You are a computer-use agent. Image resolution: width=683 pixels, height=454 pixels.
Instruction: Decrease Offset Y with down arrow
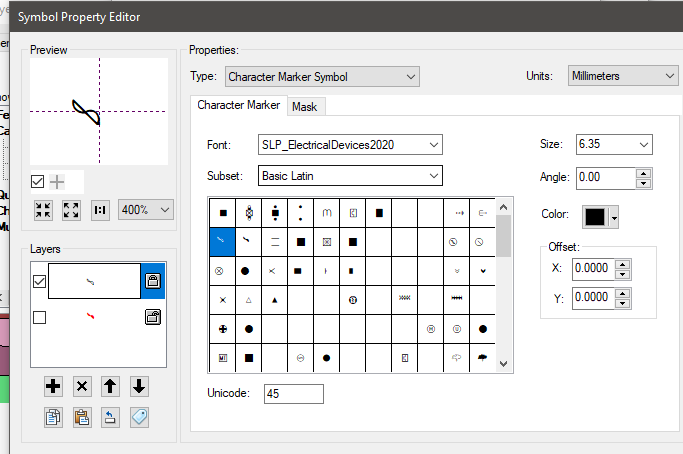(x=623, y=304)
